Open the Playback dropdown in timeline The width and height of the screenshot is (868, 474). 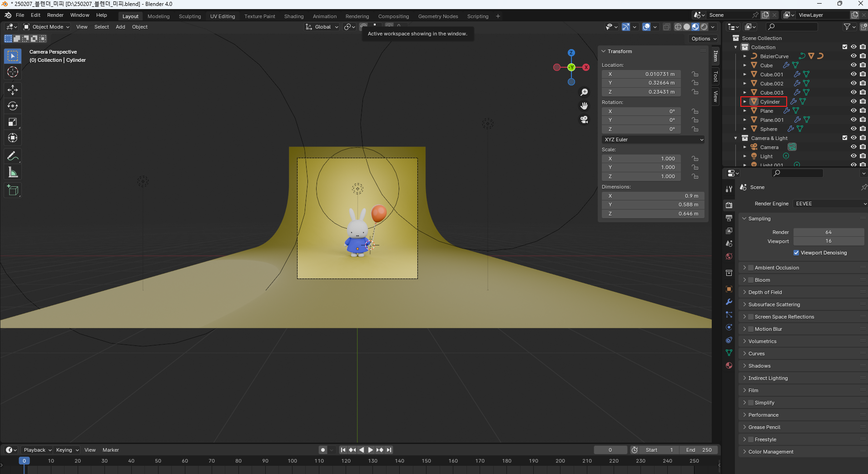click(37, 450)
